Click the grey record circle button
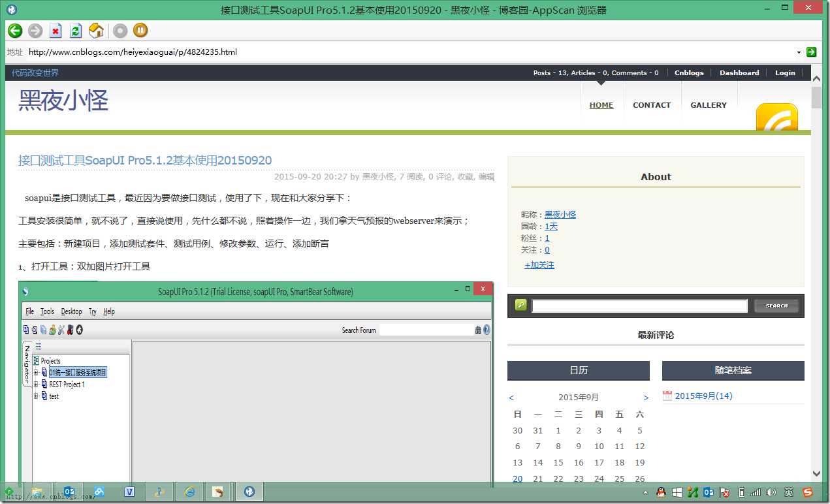 [120, 31]
